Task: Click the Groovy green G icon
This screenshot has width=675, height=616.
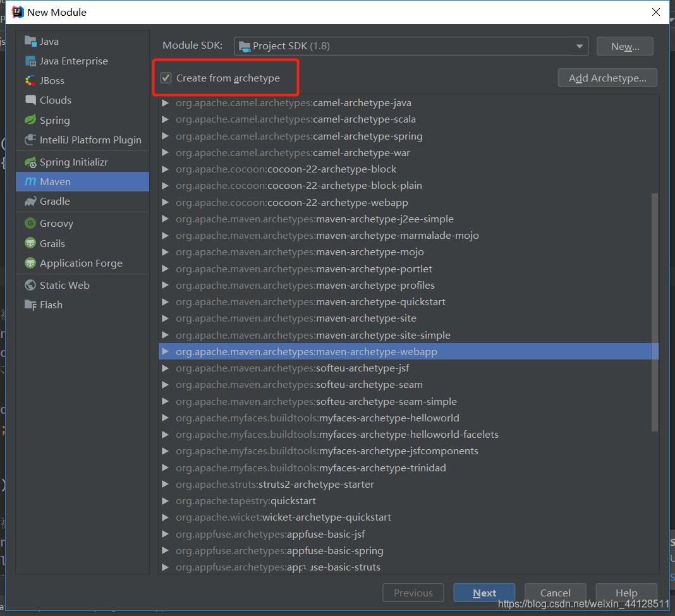Action: click(x=30, y=224)
